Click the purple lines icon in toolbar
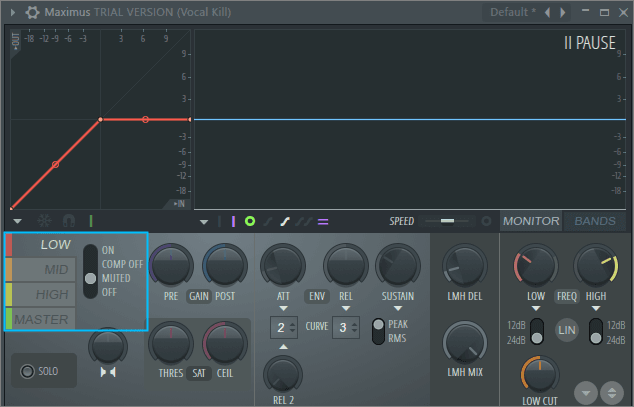The height and width of the screenshot is (407, 634). (323, 221)
